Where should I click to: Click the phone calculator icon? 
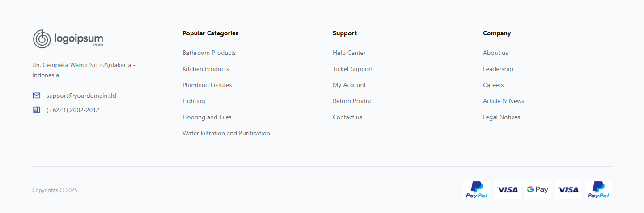37,110
